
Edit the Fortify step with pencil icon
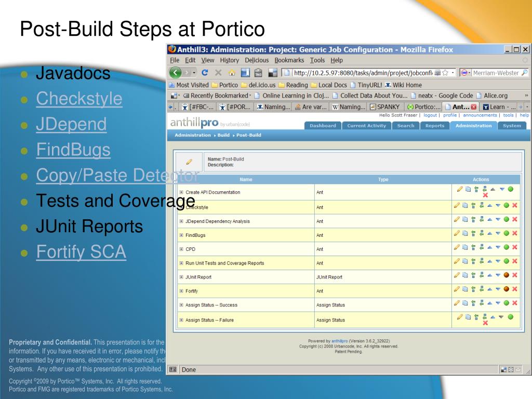457,289
